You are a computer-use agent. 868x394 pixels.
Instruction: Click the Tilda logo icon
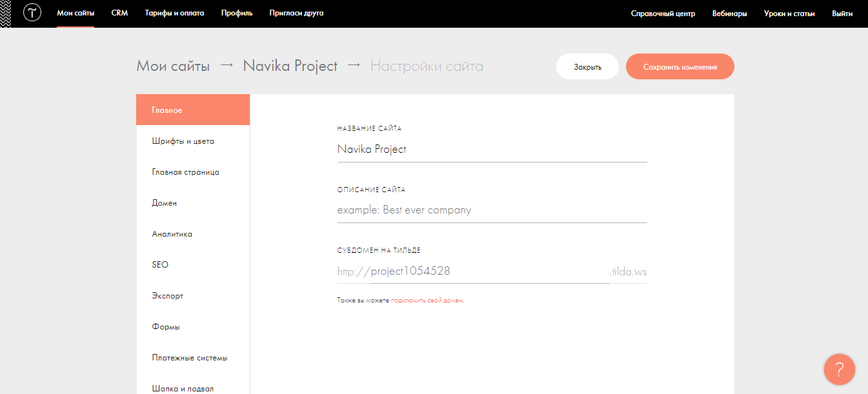32,13
